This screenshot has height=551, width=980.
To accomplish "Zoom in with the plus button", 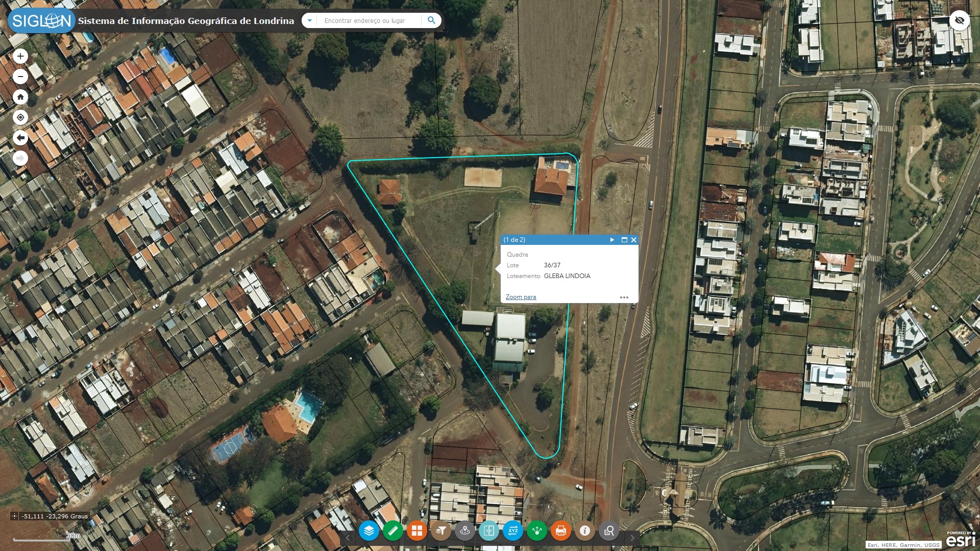I will pos(20,56).
